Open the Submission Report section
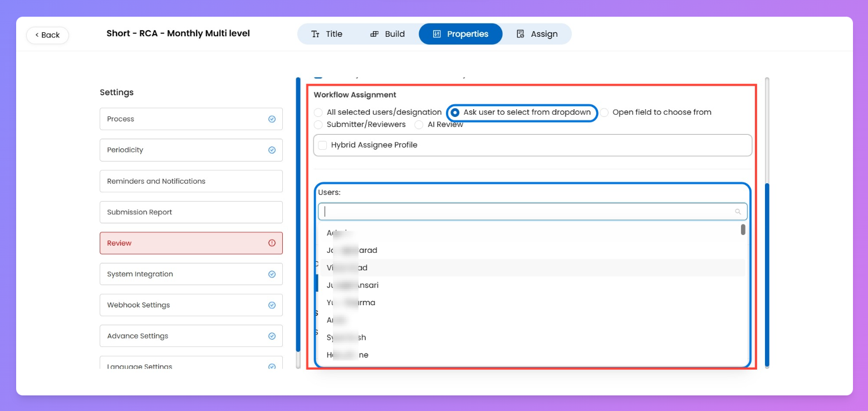868x411 pixels. 191,212
